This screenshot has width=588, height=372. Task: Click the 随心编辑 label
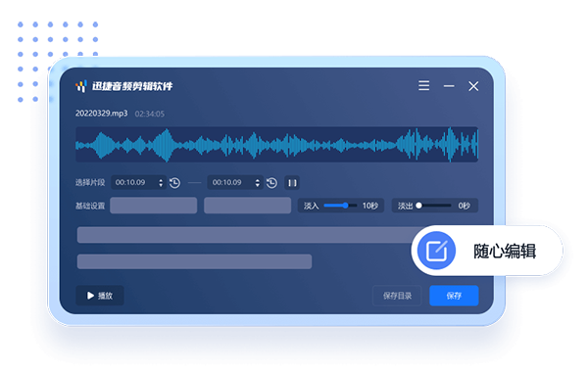(505, 251)
